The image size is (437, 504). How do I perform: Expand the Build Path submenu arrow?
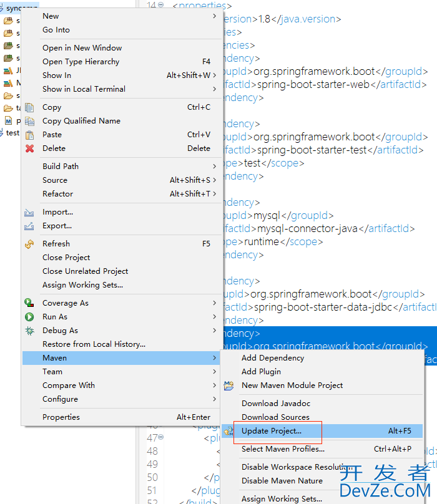click(214, 166)
